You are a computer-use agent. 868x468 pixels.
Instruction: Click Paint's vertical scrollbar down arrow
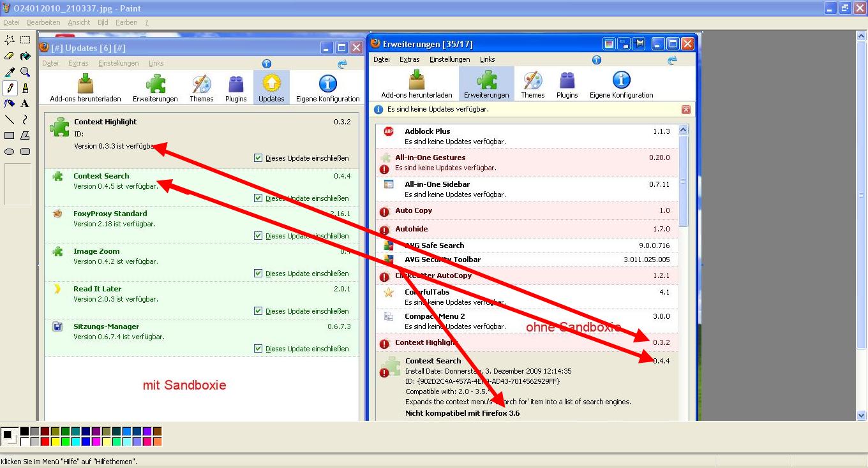tap(861, 415)
